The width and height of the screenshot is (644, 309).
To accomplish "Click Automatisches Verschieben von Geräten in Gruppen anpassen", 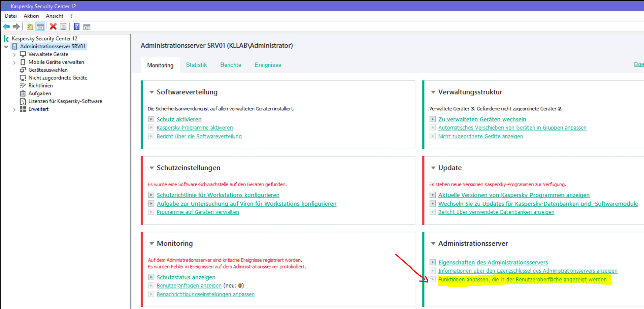I will 512,128.
